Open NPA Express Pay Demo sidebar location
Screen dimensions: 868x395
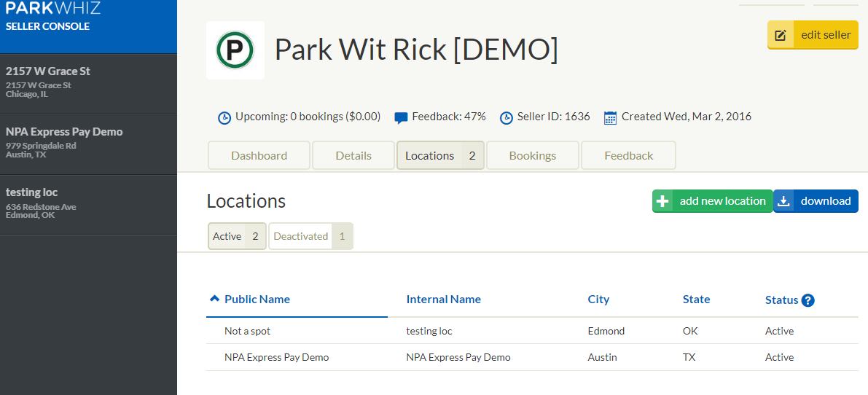[x=89, y=145]
